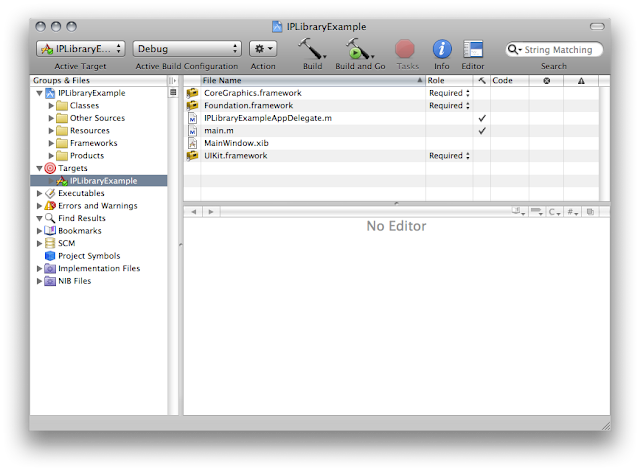640x471 pixels.
Task: Collapse the Find Results group
Action: [x=39, y=218]
